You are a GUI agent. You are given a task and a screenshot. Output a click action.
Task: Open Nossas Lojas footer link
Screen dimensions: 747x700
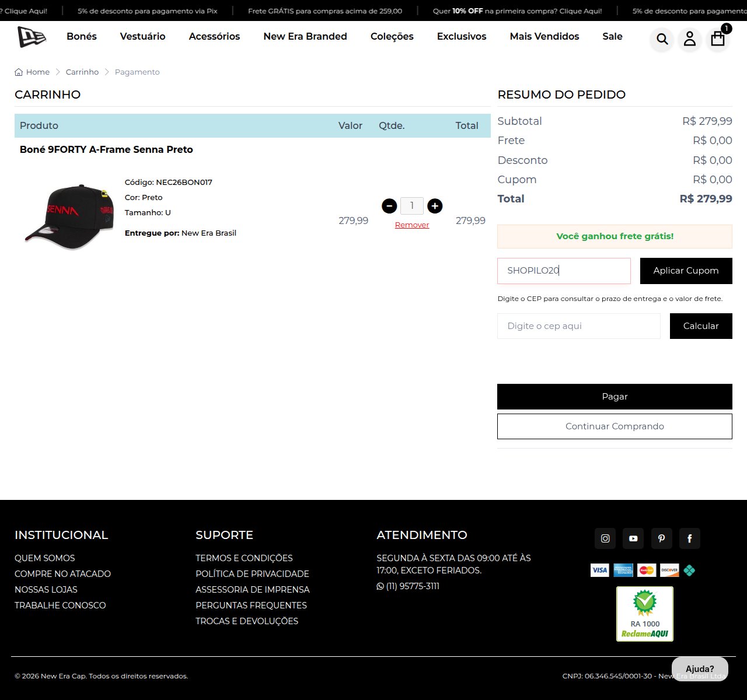pos(46,590)
